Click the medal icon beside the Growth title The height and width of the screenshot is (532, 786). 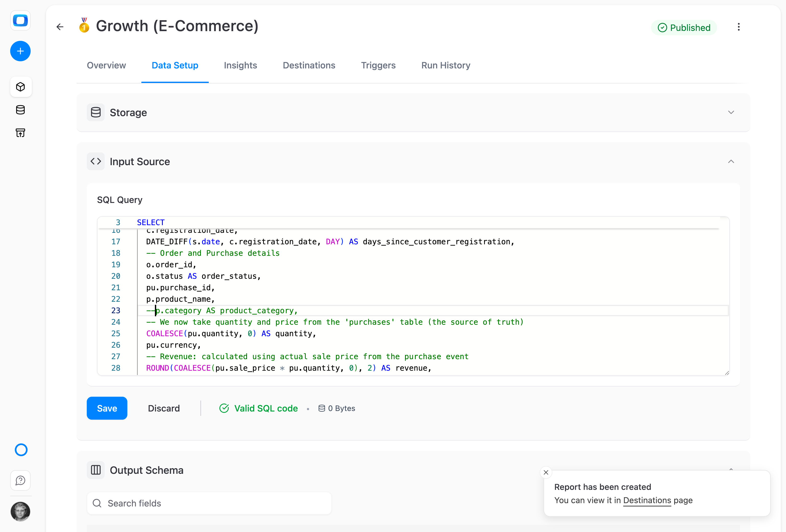coord(84,25)
